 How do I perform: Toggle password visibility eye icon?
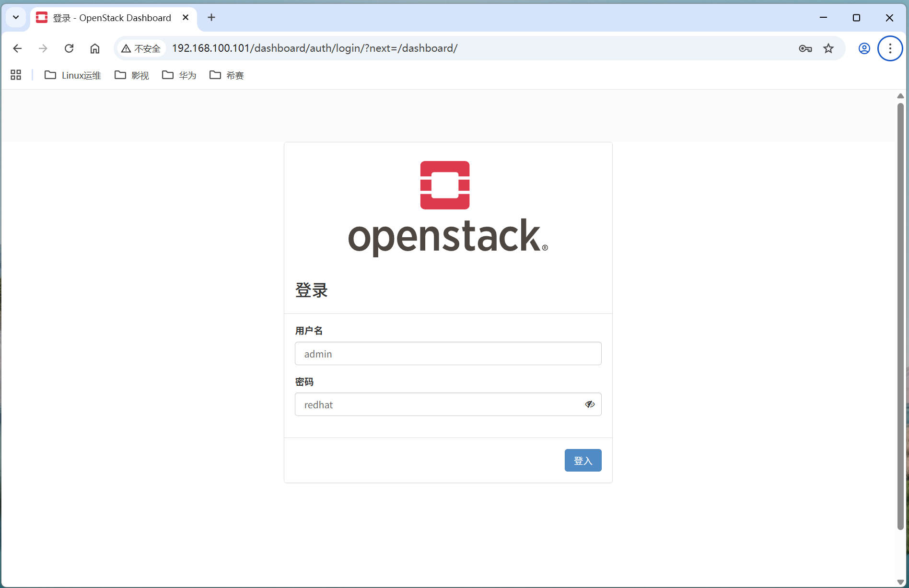[x=590, y=404]
